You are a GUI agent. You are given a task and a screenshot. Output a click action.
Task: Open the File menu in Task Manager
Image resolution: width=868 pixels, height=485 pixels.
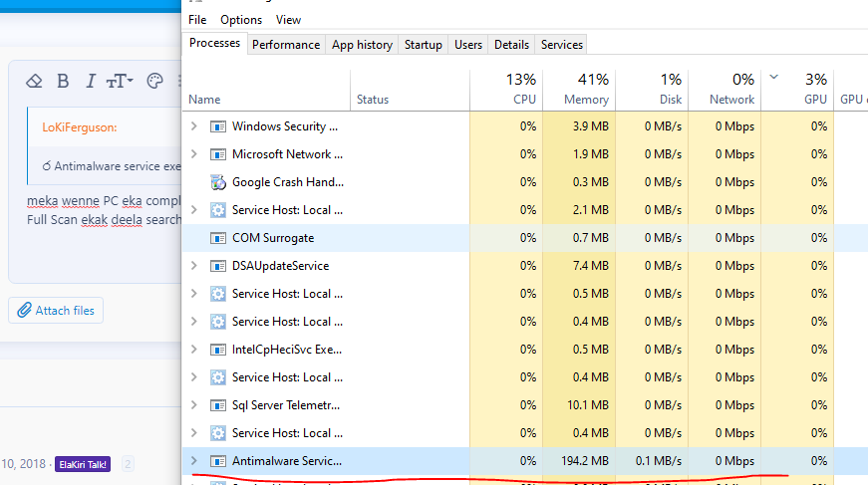[x=197, y=20]
